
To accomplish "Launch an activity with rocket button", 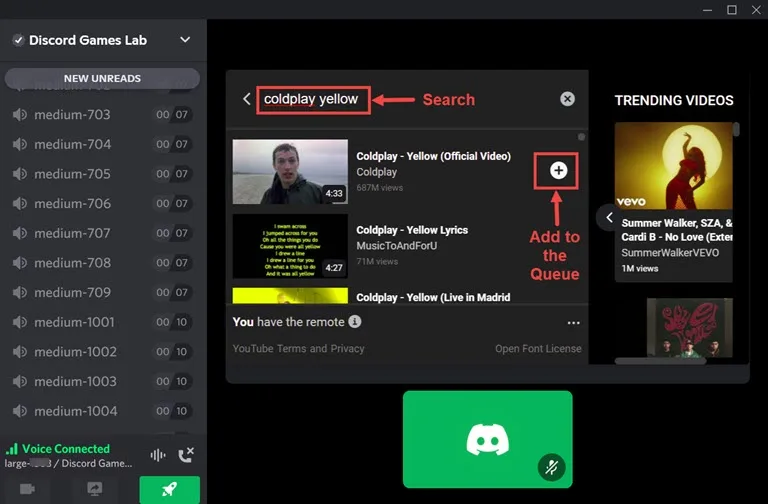I will coord(169,490).
